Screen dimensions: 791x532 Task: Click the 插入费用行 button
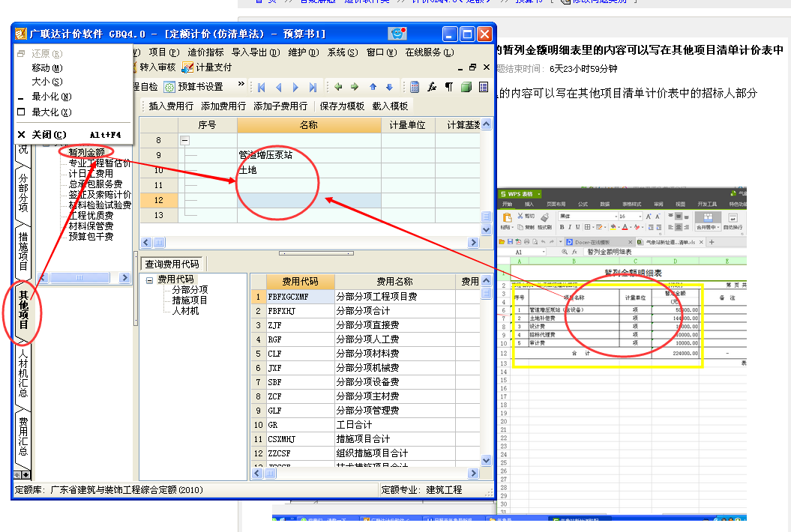170,106
